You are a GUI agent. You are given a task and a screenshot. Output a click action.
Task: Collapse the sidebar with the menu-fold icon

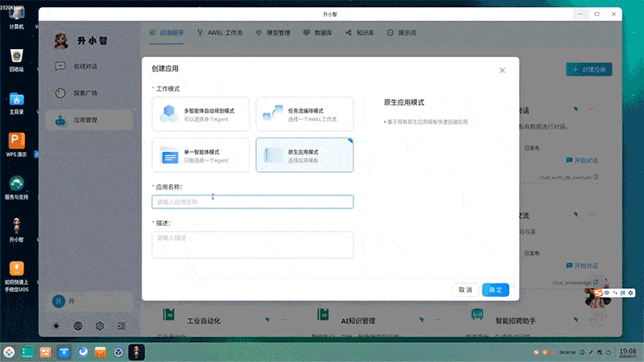pos(122,326)
